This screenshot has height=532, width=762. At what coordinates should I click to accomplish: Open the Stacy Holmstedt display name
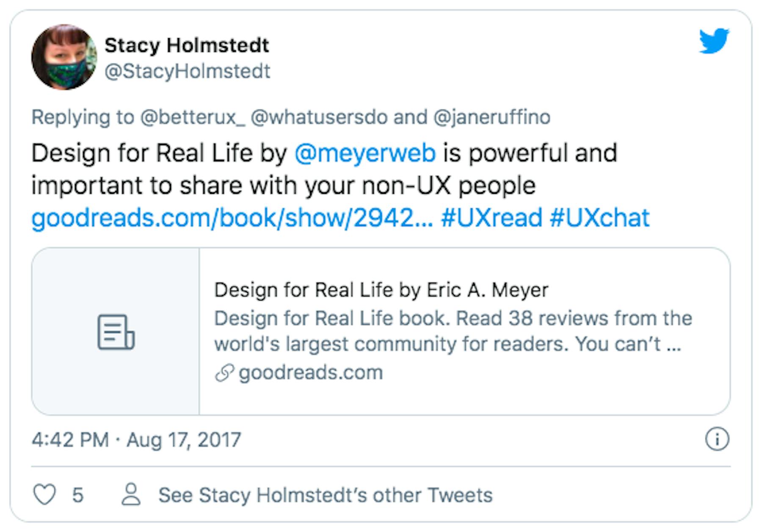click(187, 45)
